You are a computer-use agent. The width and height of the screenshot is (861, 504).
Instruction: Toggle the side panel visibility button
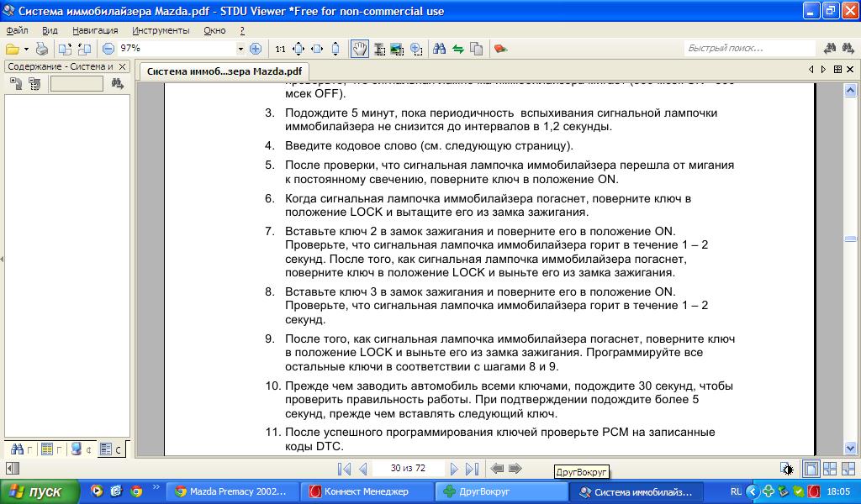(12, 469)
